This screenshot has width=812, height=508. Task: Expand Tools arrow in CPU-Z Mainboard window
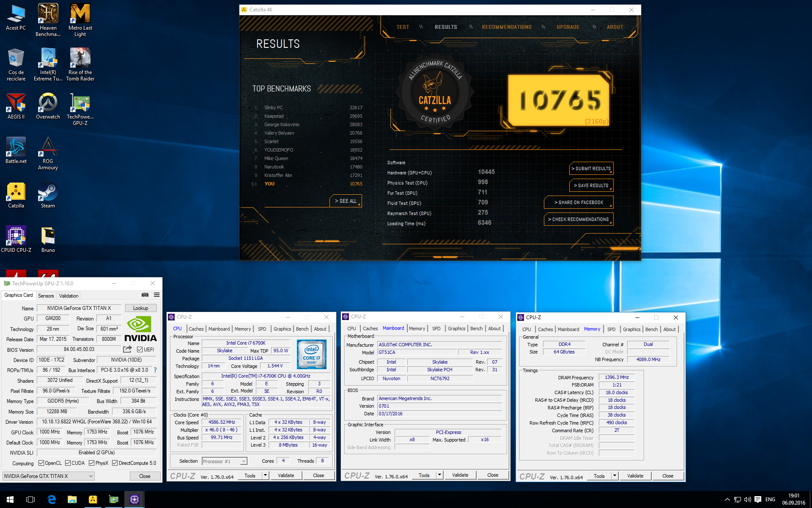[x=440, y=475]
